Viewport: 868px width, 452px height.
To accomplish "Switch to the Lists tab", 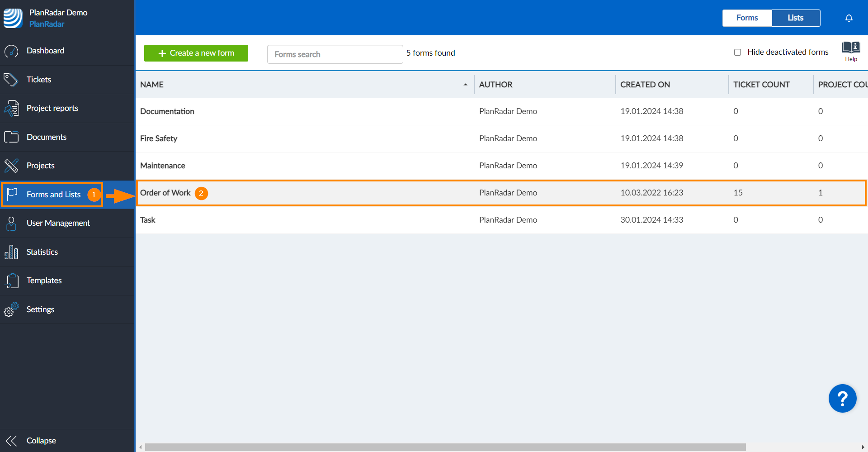I will tap(795, 18).
